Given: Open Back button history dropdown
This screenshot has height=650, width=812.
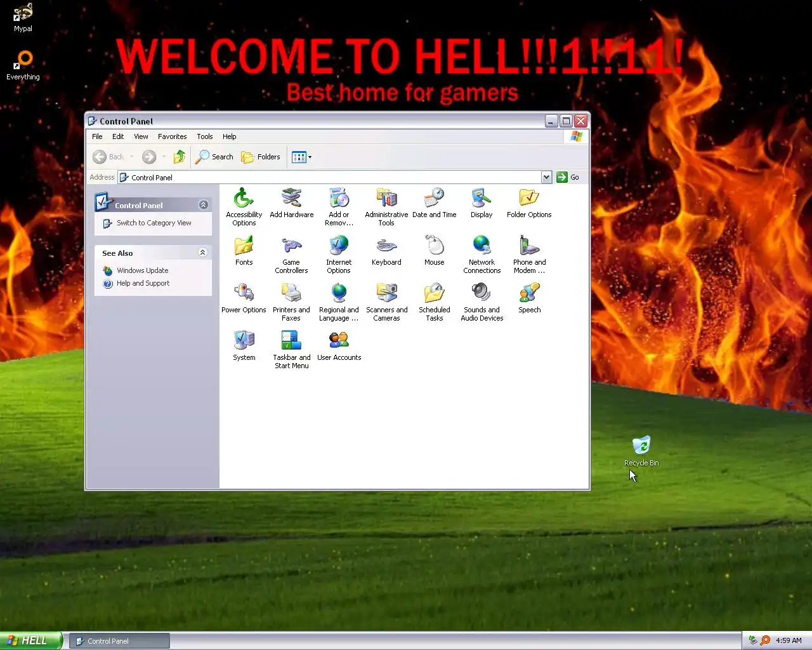Looking at the screenshot, I should pos(131,156).
